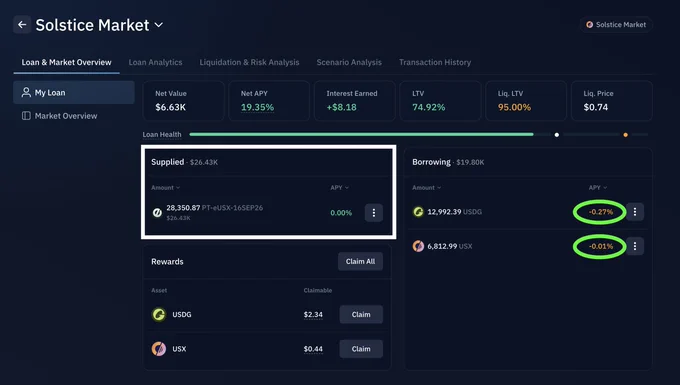This screenshot has width=680, height=385.
Task: Click the USDG icon in Rewards
Action: pyautogui.click(x=159, y=314)
